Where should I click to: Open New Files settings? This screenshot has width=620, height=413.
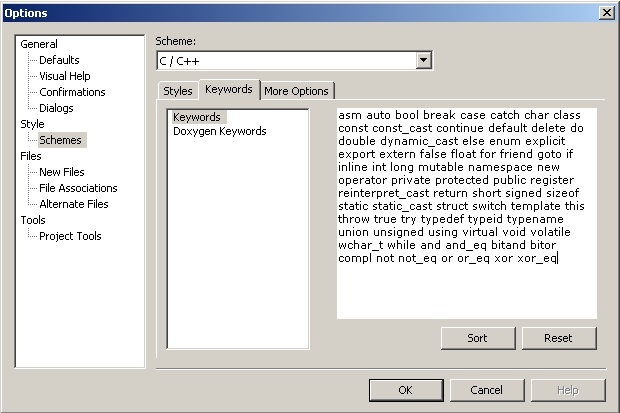coord(62,172)
